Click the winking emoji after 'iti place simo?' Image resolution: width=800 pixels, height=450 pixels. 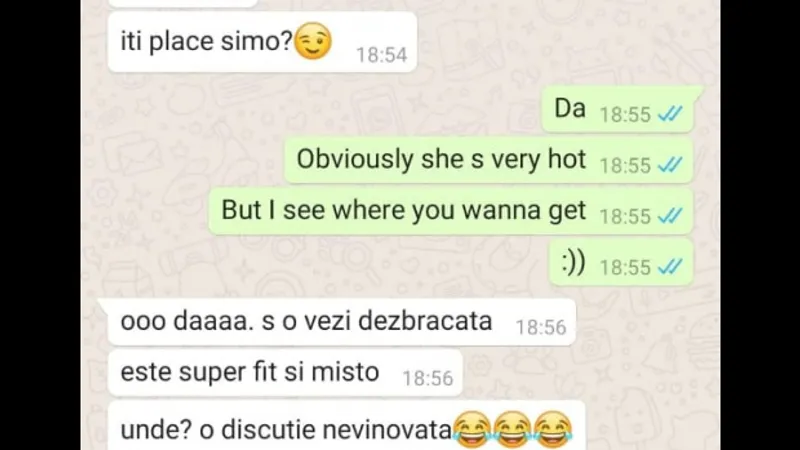coord(313,41)
